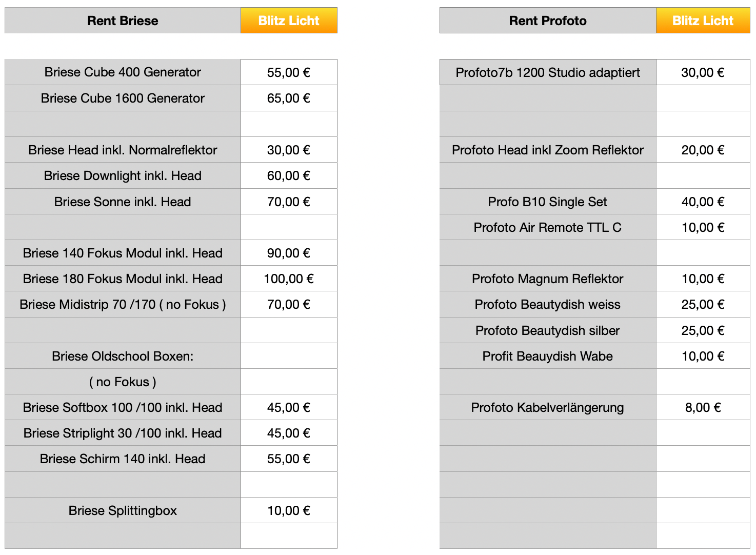
Task: Click the Briese Splittingbox cell
Action: tap(123, 511)
